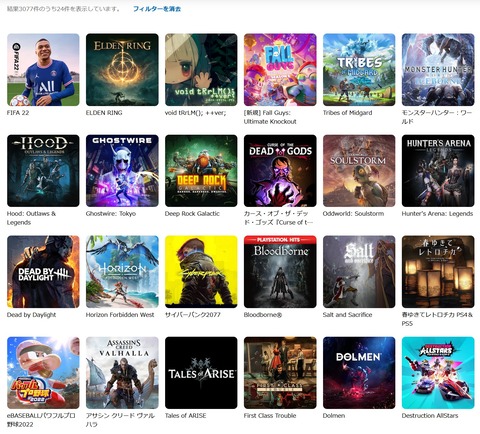The height and width of the screenshot is (434, 480).
Task: Open the Horizon Forbidden West cover
Action: 122,272
